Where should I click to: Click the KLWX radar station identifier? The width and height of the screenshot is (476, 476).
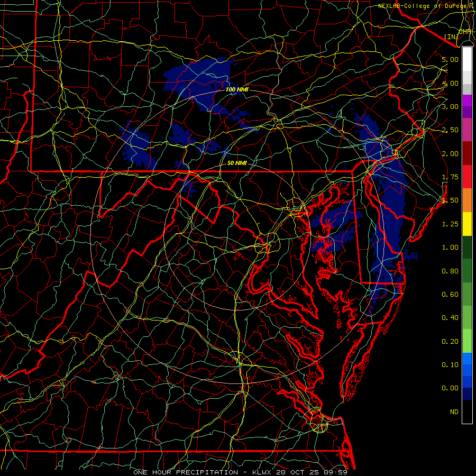pos(262,472)
